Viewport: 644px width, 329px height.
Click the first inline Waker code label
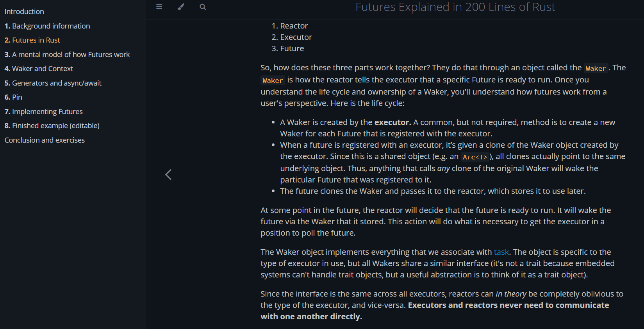pyautogui.click(x=596, y=68)
